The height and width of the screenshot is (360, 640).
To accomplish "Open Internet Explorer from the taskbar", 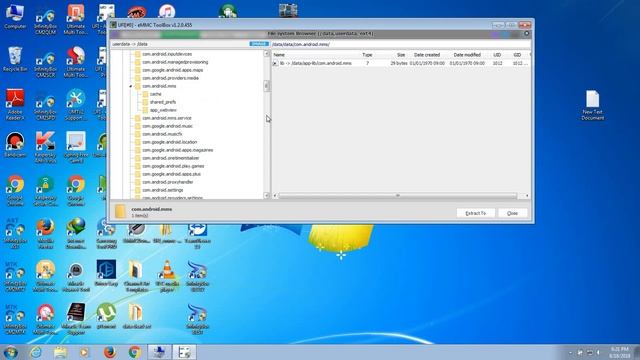I will (x=36, y=352).
